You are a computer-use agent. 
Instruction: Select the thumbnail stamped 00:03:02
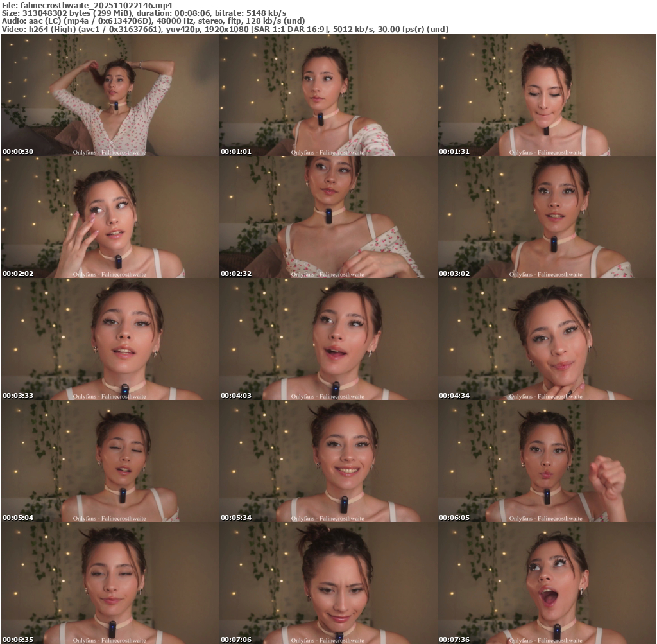pyautogui.click(x=547, y=217)
